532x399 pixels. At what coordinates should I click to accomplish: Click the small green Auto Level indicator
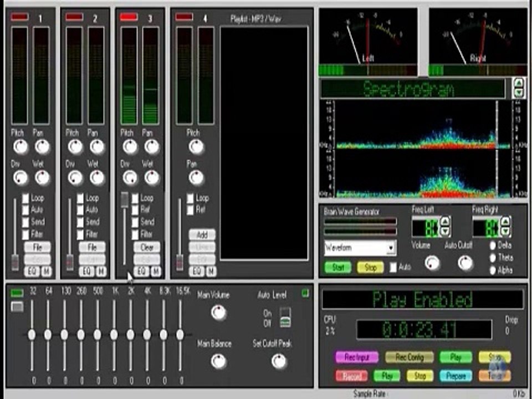[x=305, y=293]
